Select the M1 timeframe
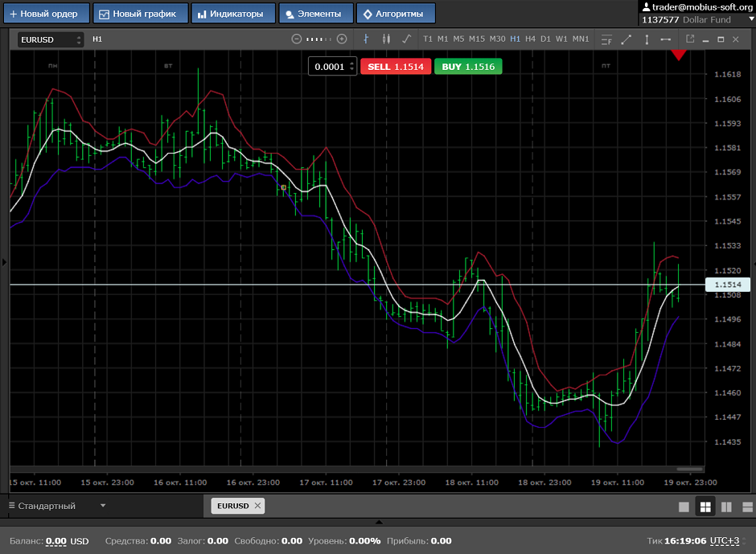Viewport: 756px width, 554px height. 442,39
